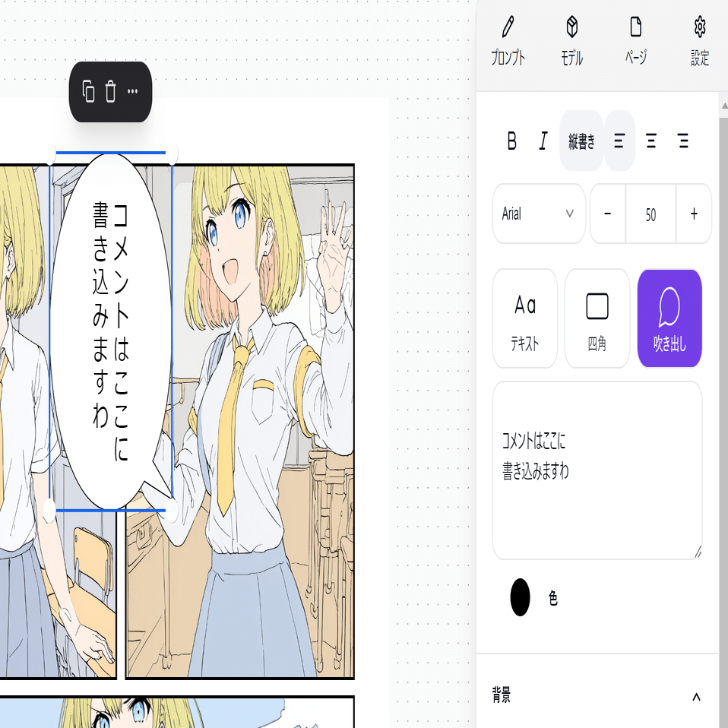Screen dimensions: 728x728
Task: Click the textarea resize grip
Action: tap(698, 552)
